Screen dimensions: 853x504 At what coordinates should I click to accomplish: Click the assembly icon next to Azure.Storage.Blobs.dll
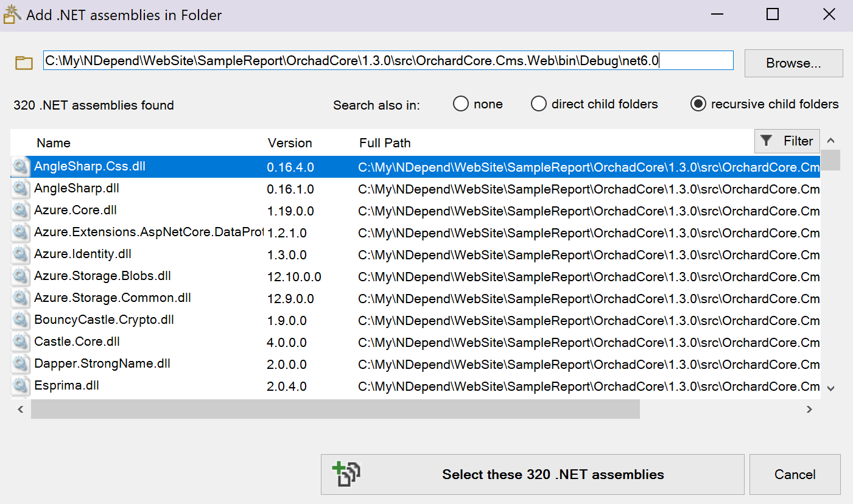pos(21,276)
